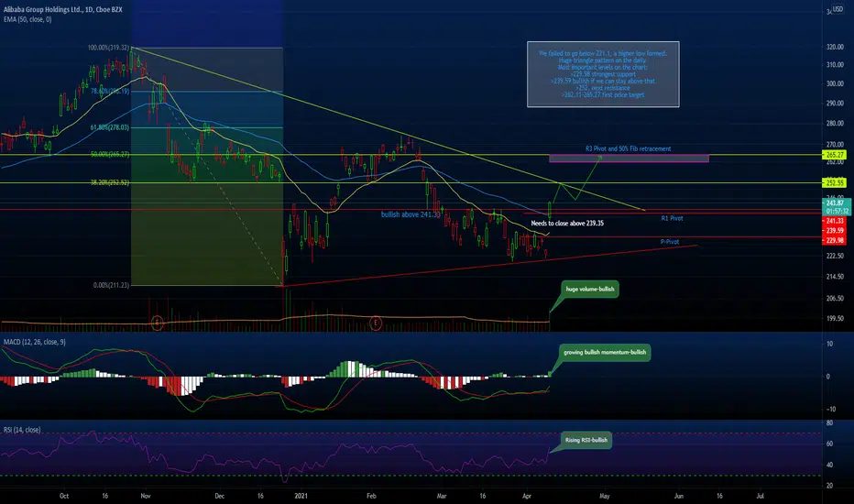Click the current price tag 243.87
The height and width of the screenshot is (504, 854).
(x=836, y=203)
